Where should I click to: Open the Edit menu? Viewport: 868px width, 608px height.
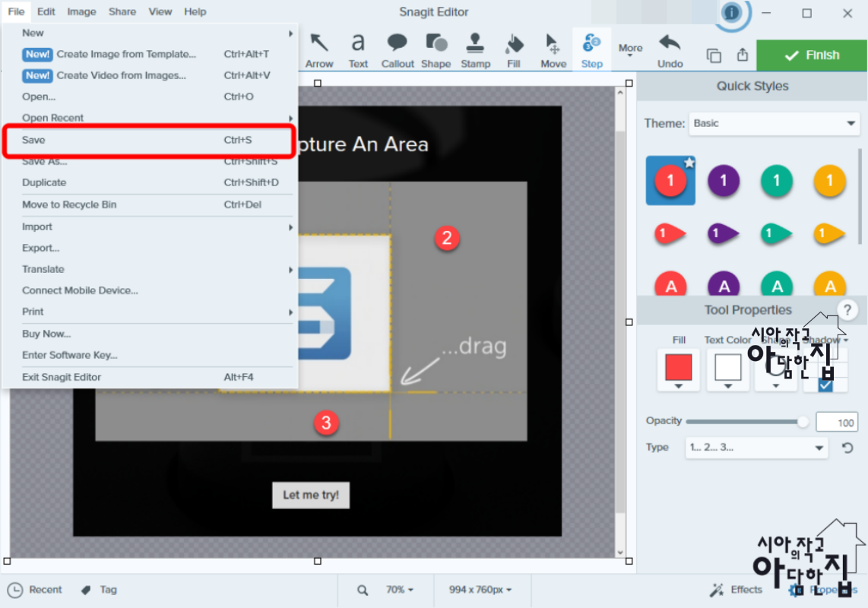point(46,11)
